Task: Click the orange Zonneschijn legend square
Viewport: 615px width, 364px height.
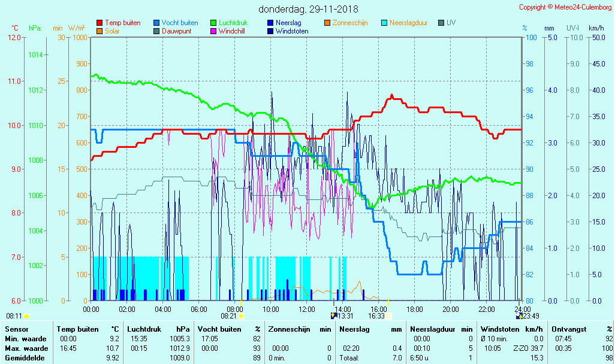Action: (x=327, y=23)
